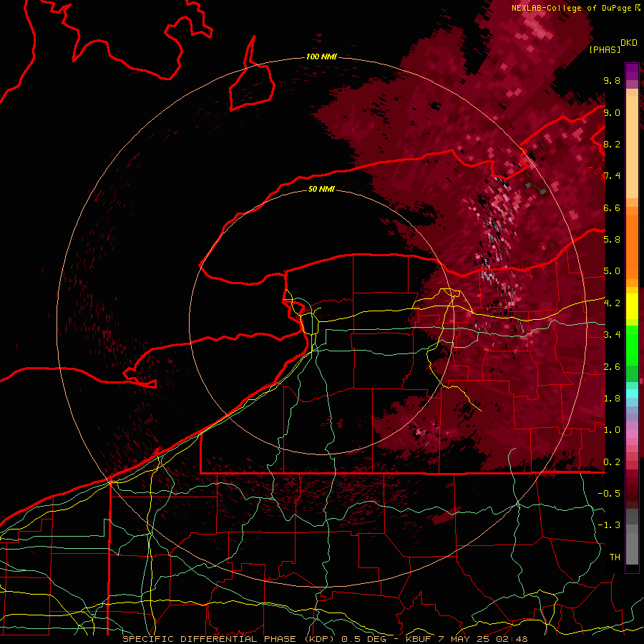Click the 2.6 legend value
The width and height of the screenshot is (644, 644).
click(x=612, y=367)
